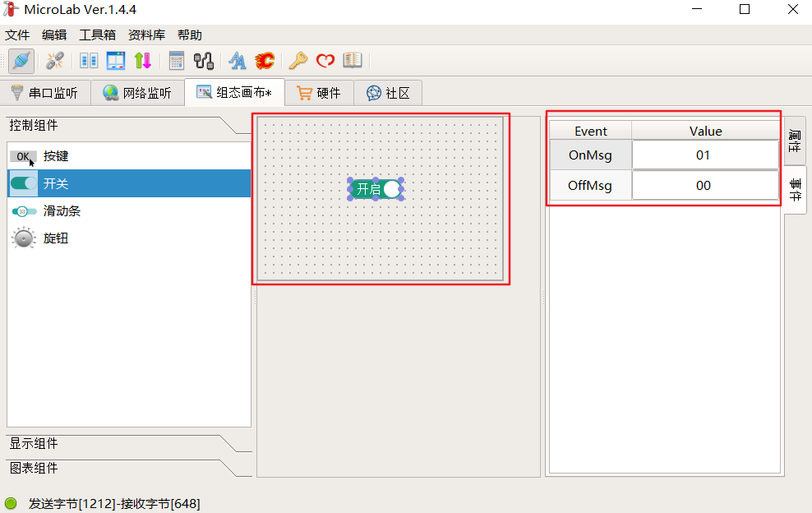The height and width of the screenshot is (513, 812).
Task: Select the connection/plug tool in the toolbar
Action: click(x=21, y=60)
